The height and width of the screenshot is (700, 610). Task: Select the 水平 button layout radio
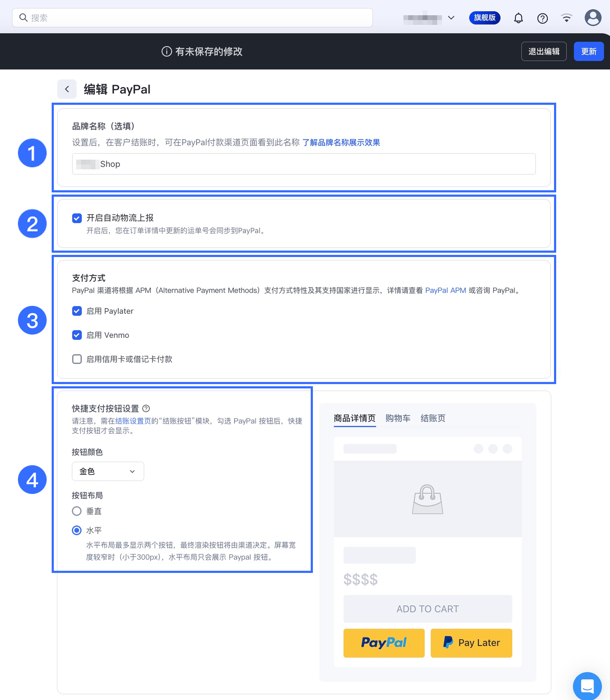[x=77, y=530]
